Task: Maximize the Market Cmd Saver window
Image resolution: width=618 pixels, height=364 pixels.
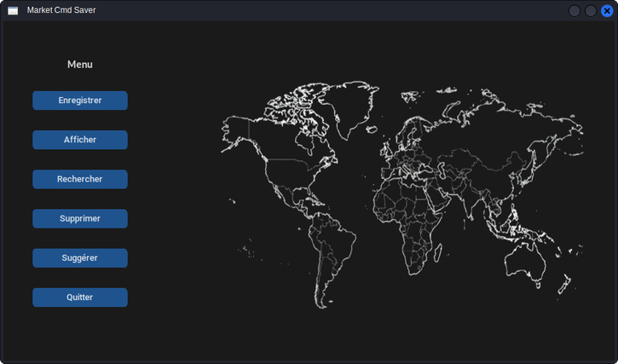Action: 591,11
